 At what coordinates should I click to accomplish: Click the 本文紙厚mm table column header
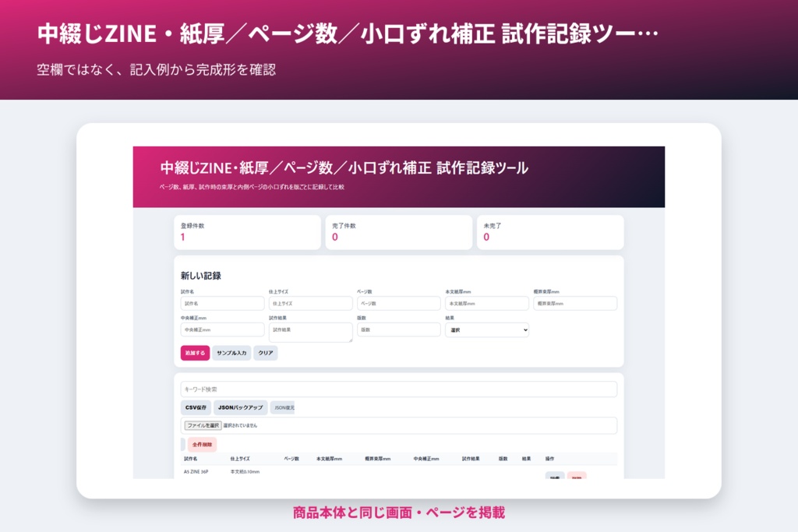point(330,459)
